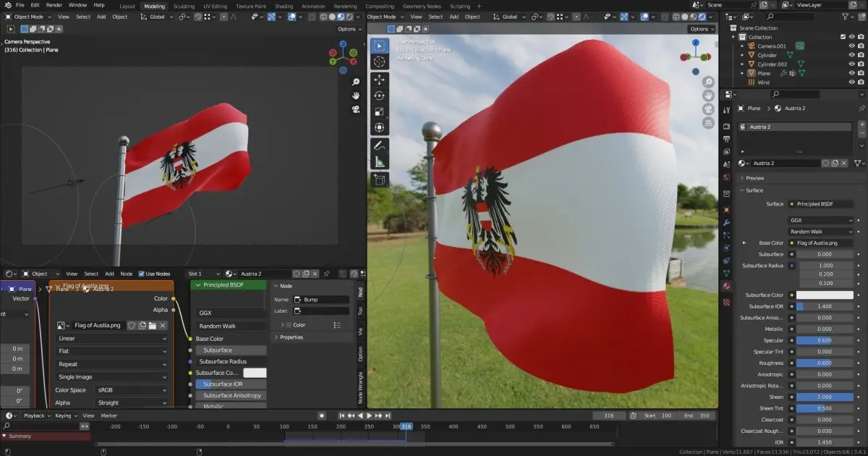Switch to the Sculpting workspace tab
The width and height of the screenshot is (868, 456).
184,6
